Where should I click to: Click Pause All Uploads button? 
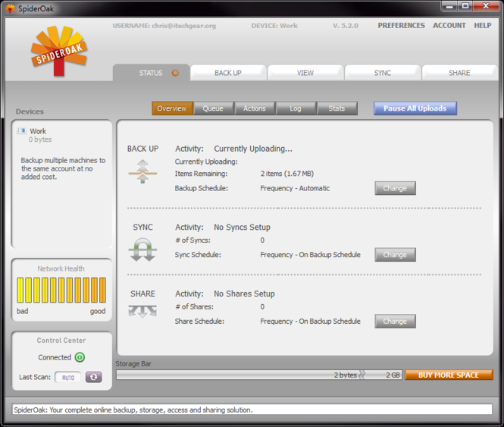pos(415,108)
